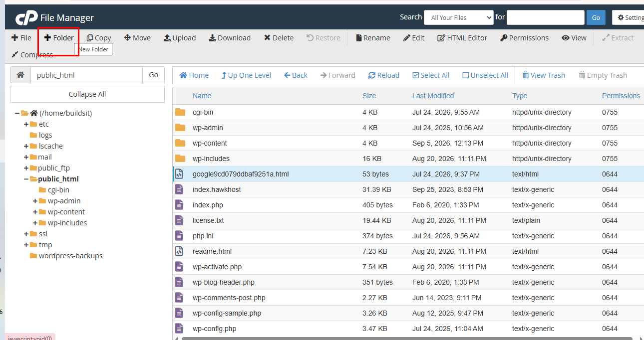Expand the mail folder in the tree
The image size is (644, 340).
[x=26, y=157]
